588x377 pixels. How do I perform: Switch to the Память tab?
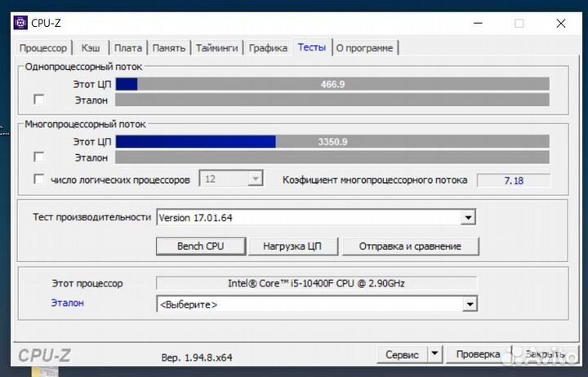coord(169,48)
